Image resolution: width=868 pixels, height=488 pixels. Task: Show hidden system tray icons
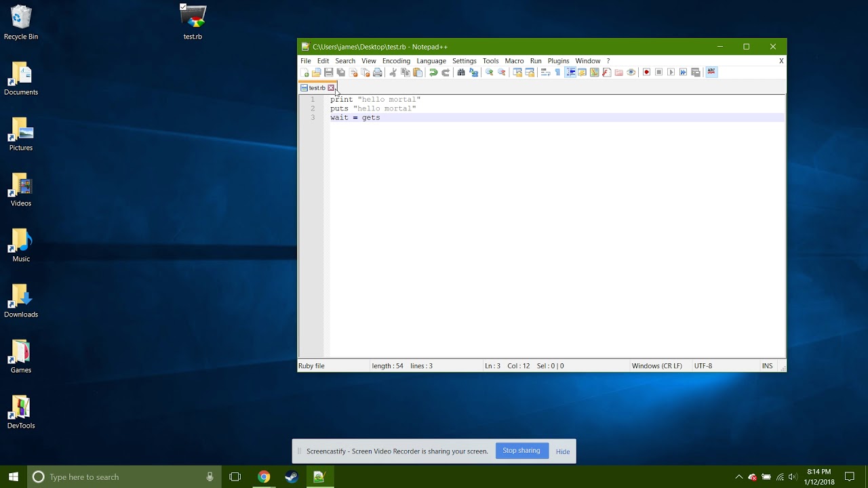point(739,477)
